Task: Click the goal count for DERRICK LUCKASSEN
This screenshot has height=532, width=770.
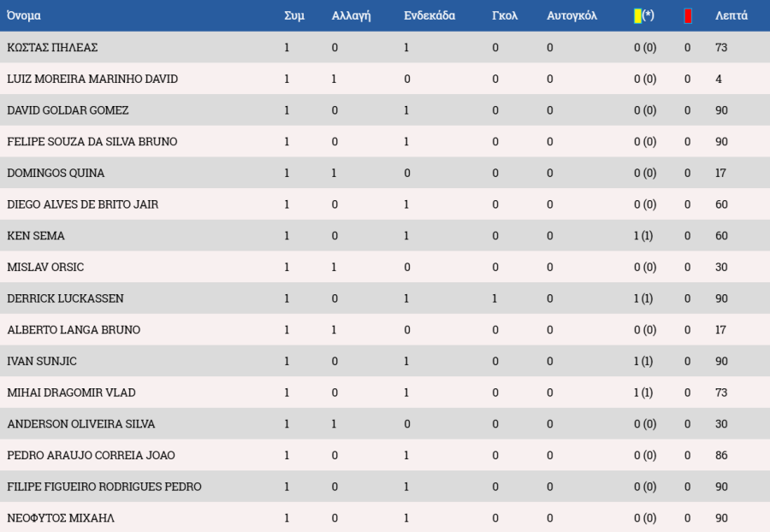Action: point(495,299)
